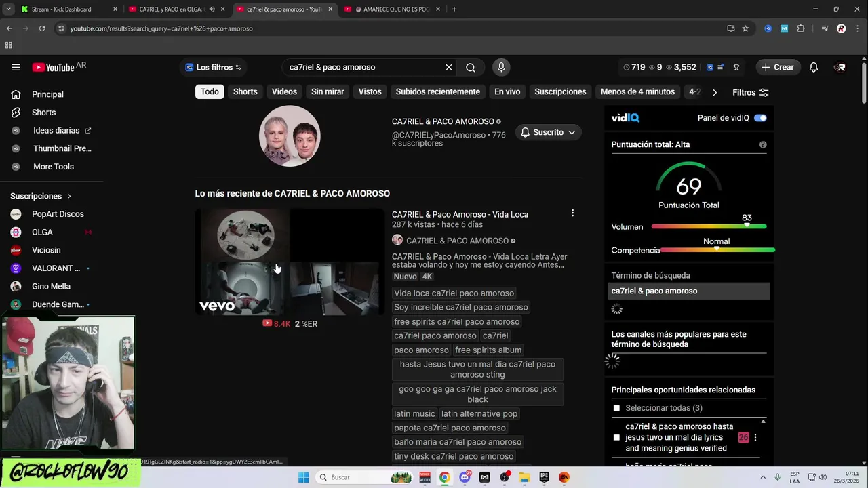The height and width of the screenshot is (488, 868).
Task: Open the Vida Loca video thumbnail
Action: point(290,262)
